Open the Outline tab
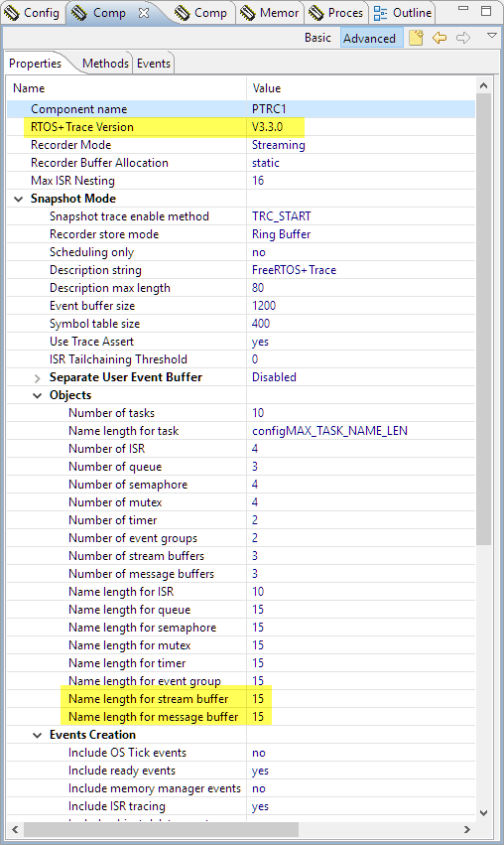Image resolution: width=504 pixels, height=845 pixels. coord(403,12)
